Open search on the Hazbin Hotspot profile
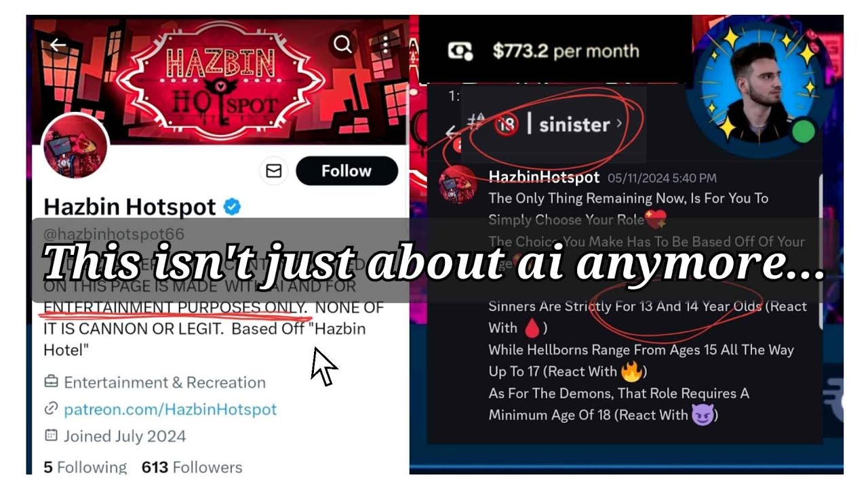Image resolution: width=868 pixels, height=488 pixels. (x=343, y=45)
